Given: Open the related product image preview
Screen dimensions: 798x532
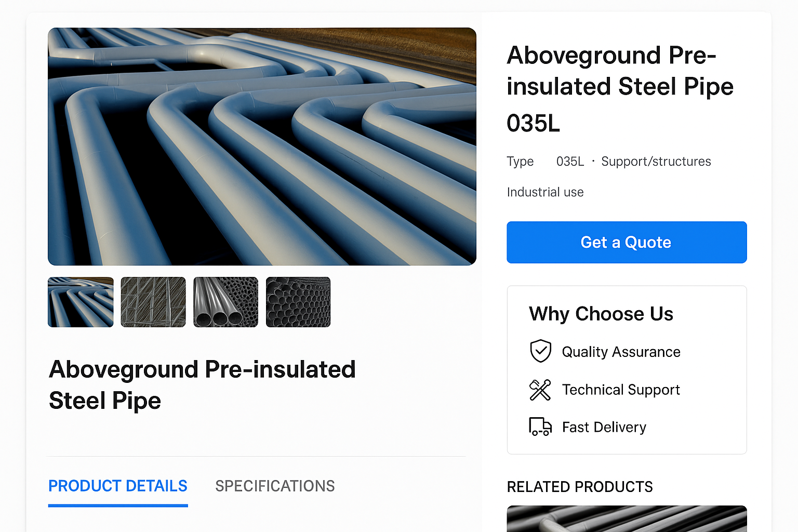Looking at the screenshot, I should tap(627, 518).
